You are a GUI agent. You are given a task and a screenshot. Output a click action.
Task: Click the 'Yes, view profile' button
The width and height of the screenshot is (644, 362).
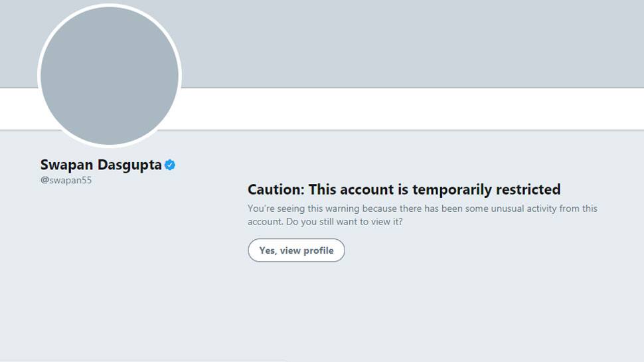coord(296,250)
